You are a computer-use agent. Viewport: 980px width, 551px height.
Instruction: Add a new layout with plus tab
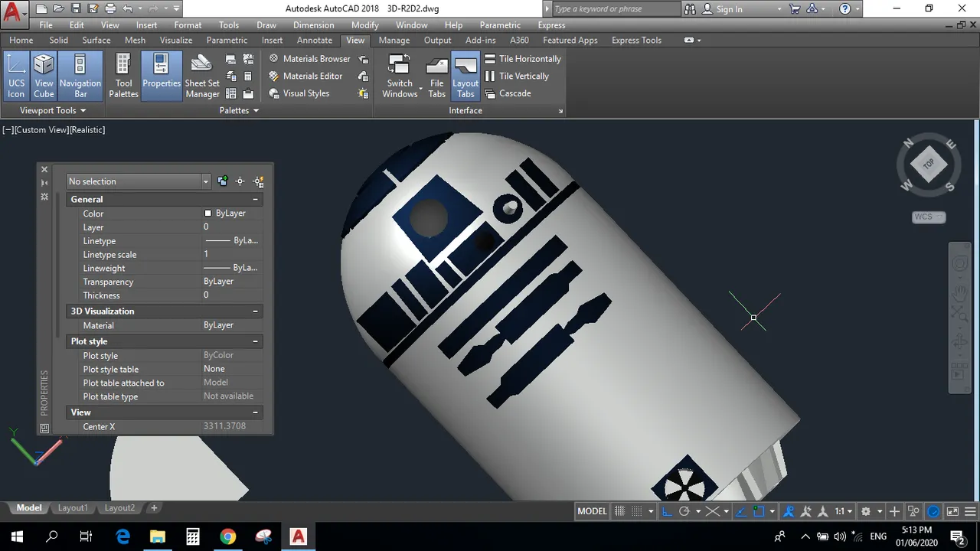pyautogui.click(x=154, y=508)
